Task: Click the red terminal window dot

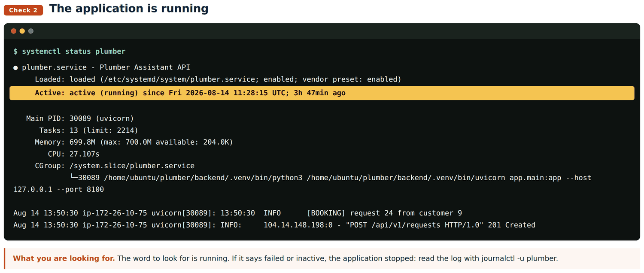Action: click(14, 31)
